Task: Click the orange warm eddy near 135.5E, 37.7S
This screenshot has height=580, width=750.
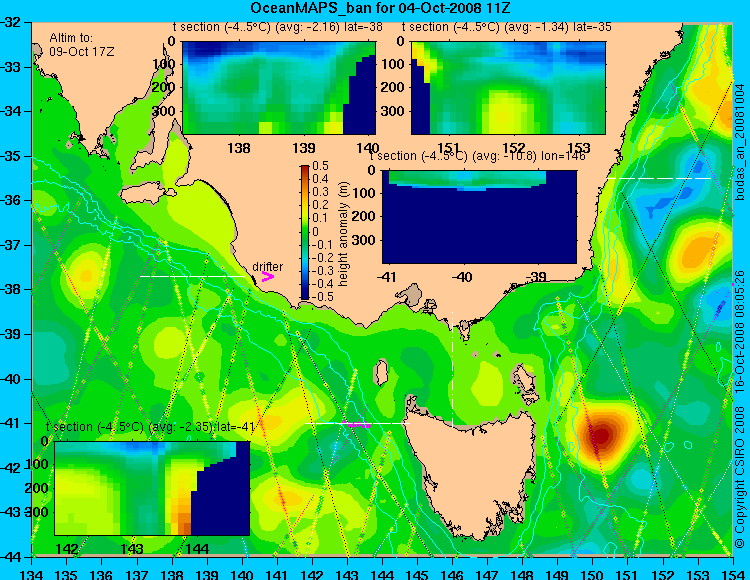Action: [x=86, y=275]
